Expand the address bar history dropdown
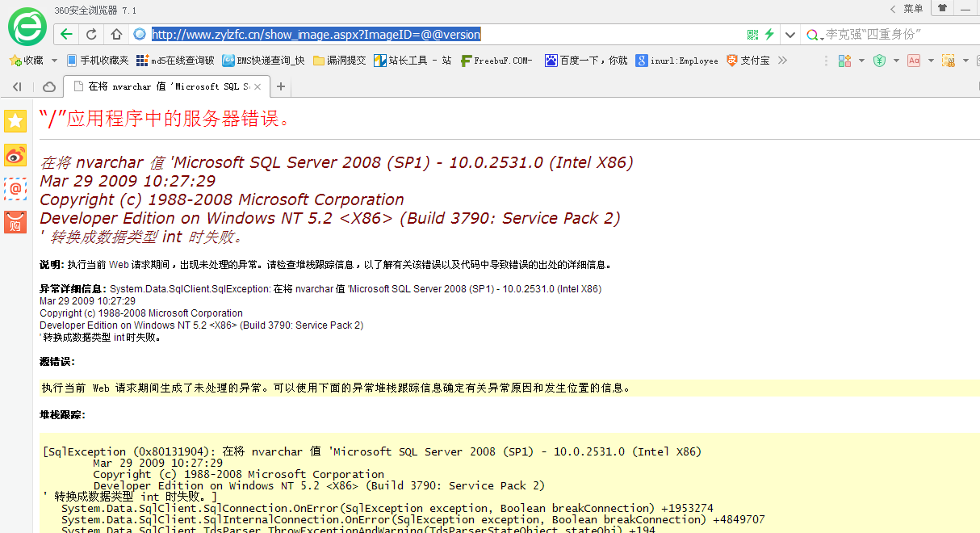This screenshot has height=533, width=980. coord(790,35)
